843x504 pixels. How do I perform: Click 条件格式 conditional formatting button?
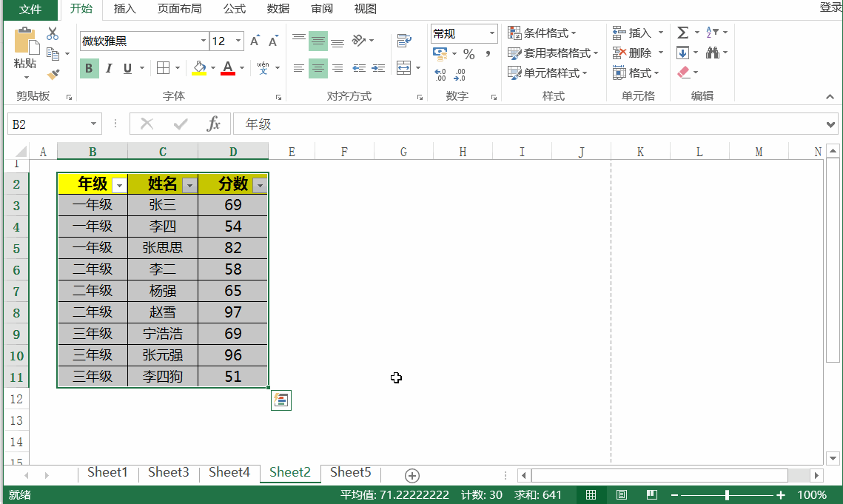click(x=542, y=33)
